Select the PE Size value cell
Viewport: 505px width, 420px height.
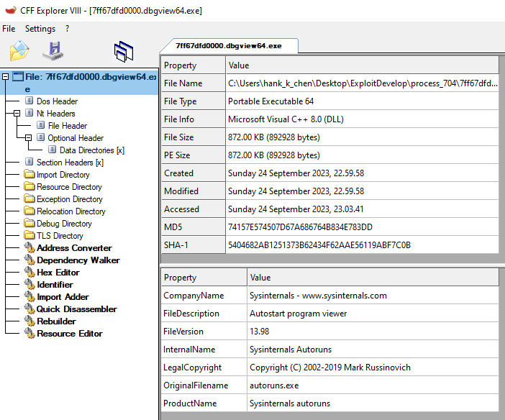pos(362,155)
